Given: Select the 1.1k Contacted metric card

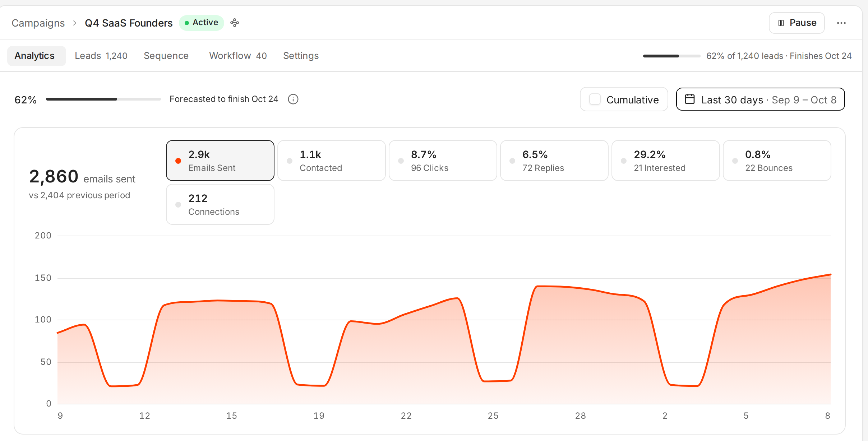Looking at the screenshot, I should pyautogui.click(x=332, y=161).
